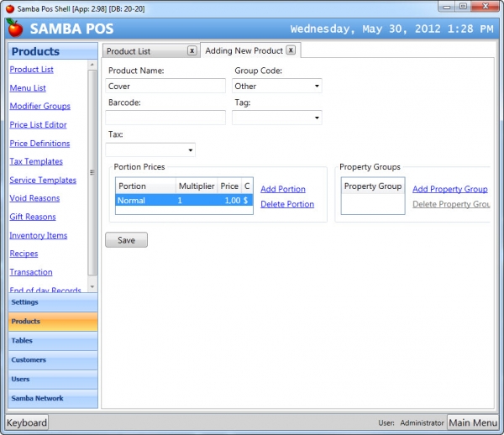
Task: Open Menu List in sidebar
Action: point(28,88)
